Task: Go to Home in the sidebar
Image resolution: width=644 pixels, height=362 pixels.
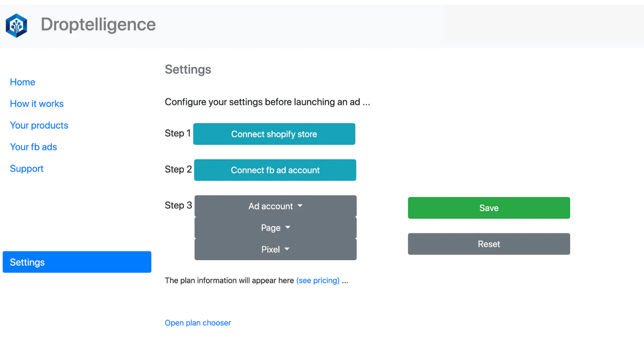Action: [23, 82]
